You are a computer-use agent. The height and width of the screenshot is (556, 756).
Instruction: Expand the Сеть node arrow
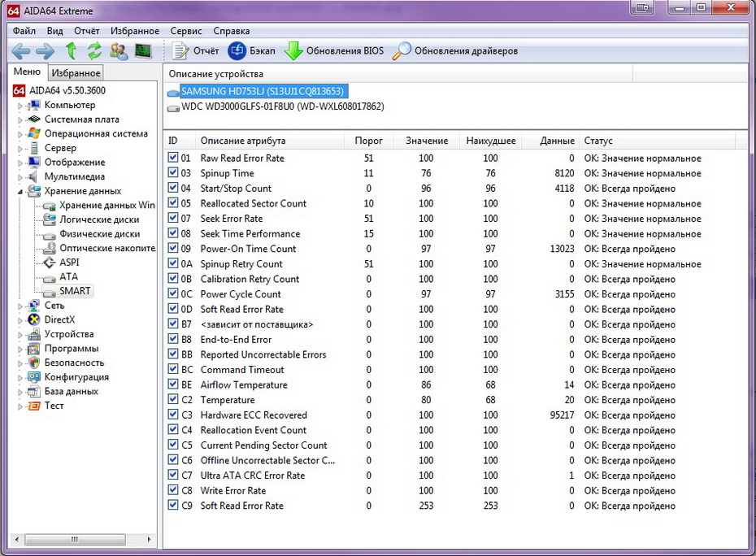click(20, 306)
